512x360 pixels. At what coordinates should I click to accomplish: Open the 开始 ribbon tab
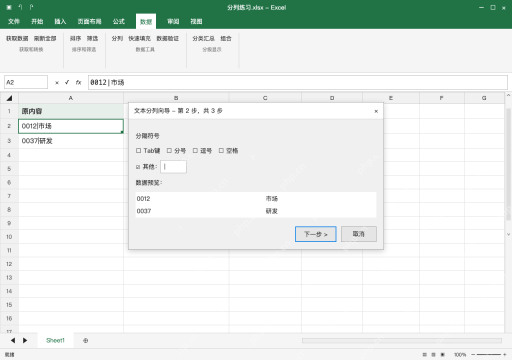(37, 22)
